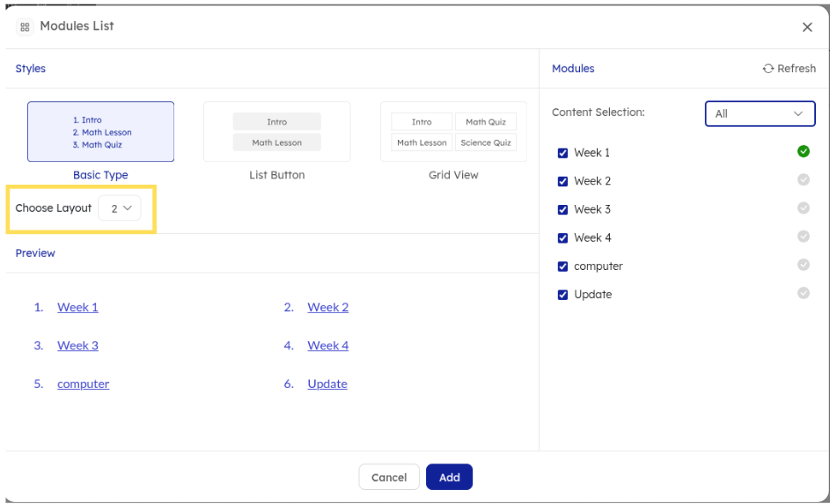Uncheck the Week 3 module checkbox
830x504 pixels.
(563, 209)
